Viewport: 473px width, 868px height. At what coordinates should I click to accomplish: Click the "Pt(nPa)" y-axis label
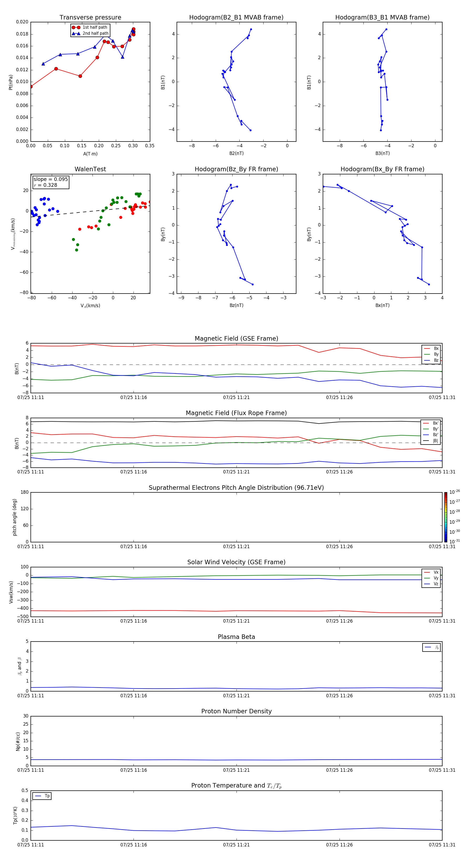(11, 82)
